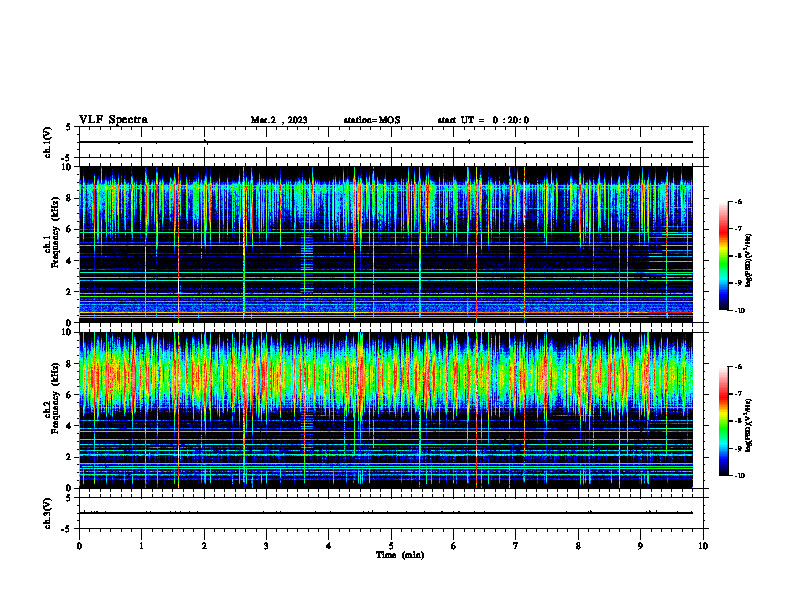Click time axis tick label "3"

(266, 546)
